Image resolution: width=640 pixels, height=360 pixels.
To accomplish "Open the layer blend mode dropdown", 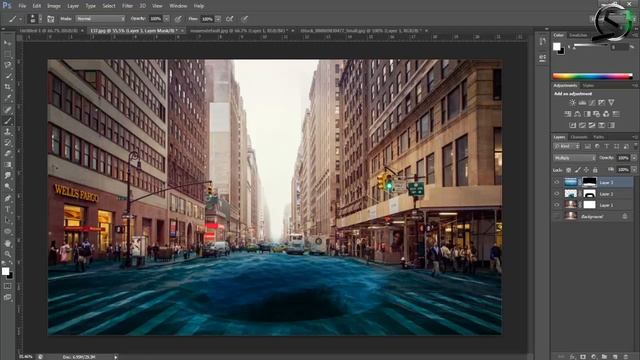I will coord(574,158).
